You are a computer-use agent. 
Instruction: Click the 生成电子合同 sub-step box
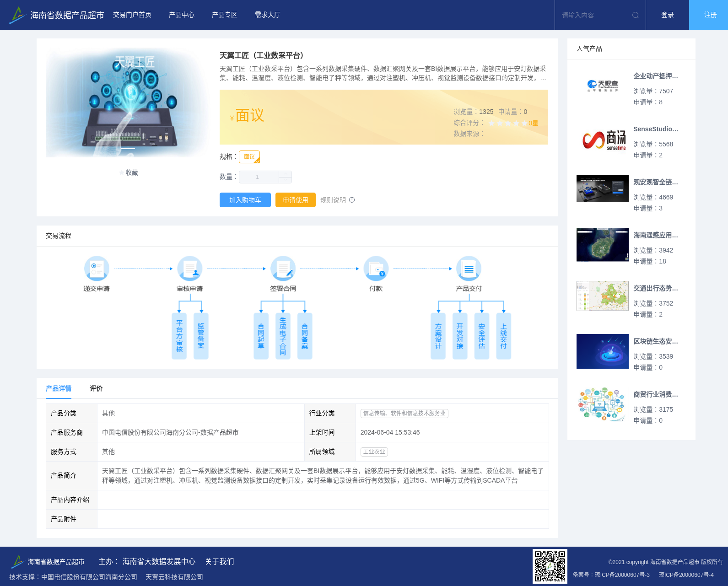click(283, 336)
